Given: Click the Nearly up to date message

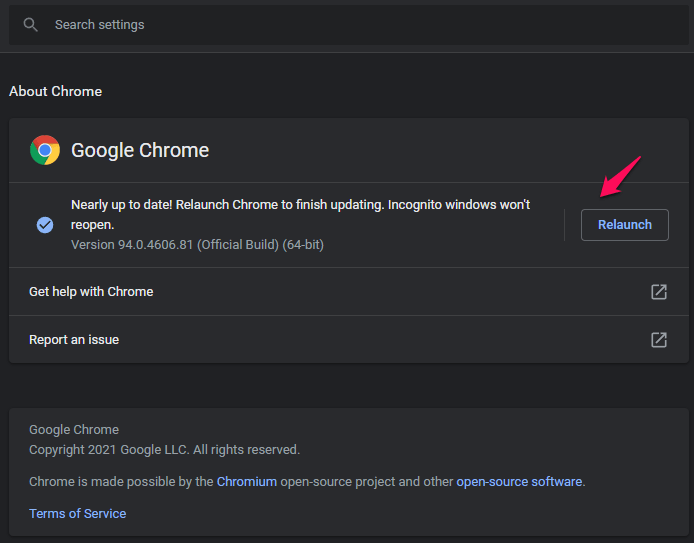Looking at the screenshot, I should 301,215.
